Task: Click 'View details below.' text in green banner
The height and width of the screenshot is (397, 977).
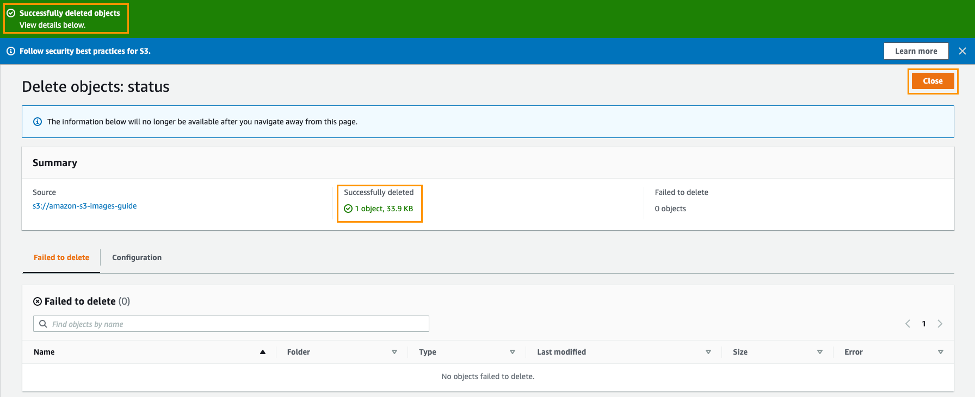Action: pos(52,25)
